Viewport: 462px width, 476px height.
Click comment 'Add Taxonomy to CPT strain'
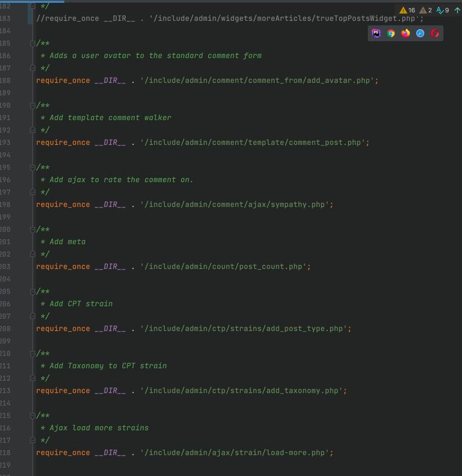[108, 366]
